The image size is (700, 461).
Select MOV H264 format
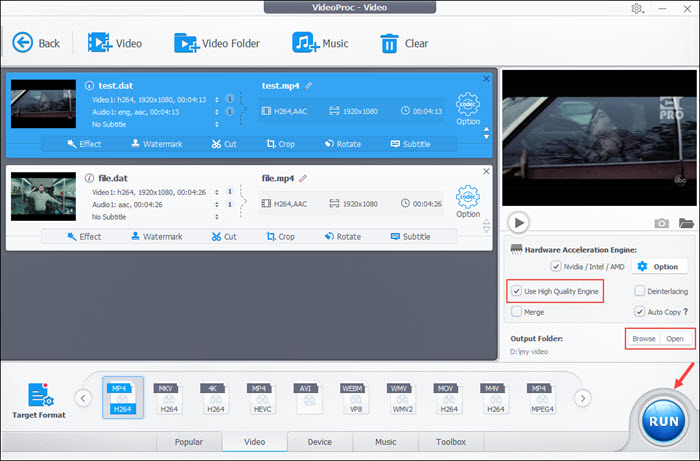click(449, 398)
